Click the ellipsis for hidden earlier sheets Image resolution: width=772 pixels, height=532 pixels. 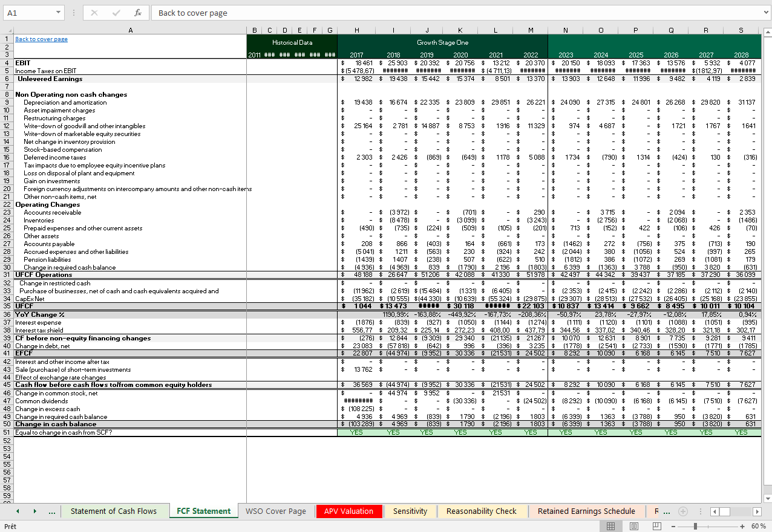52,511
